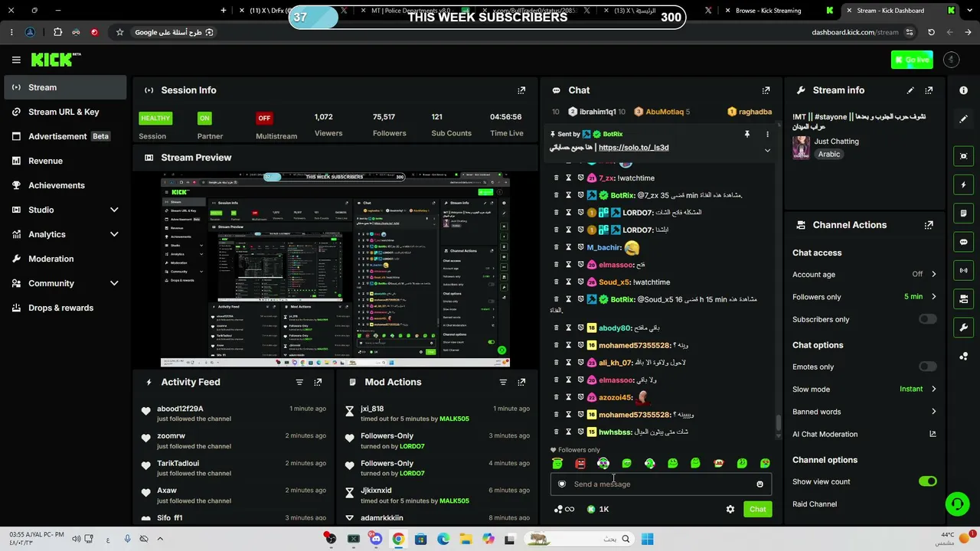Viewport: 980px width, 551px height.
Task: Turn off Show view count
Action: click(x=927, y=481)
